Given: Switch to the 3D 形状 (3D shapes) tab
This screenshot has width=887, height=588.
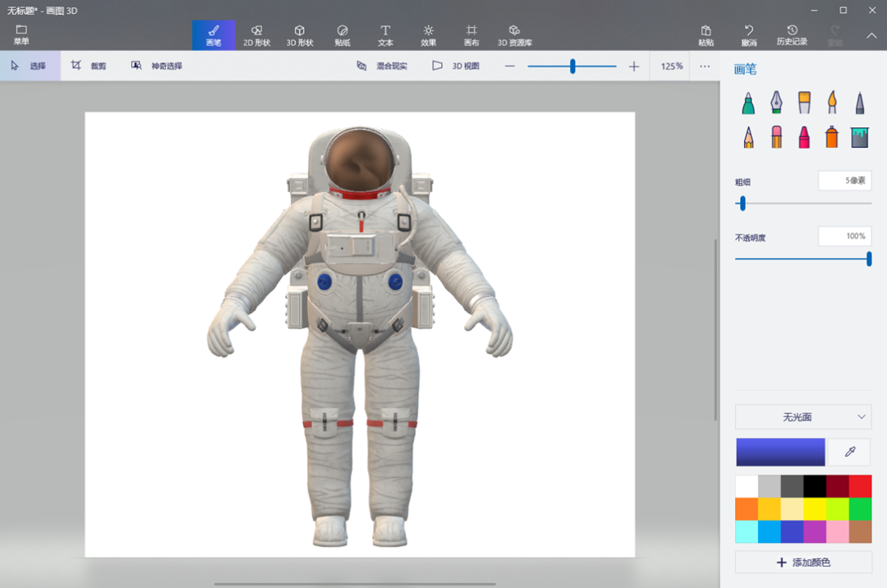Looking at the screenshot, I should point(300,35).
